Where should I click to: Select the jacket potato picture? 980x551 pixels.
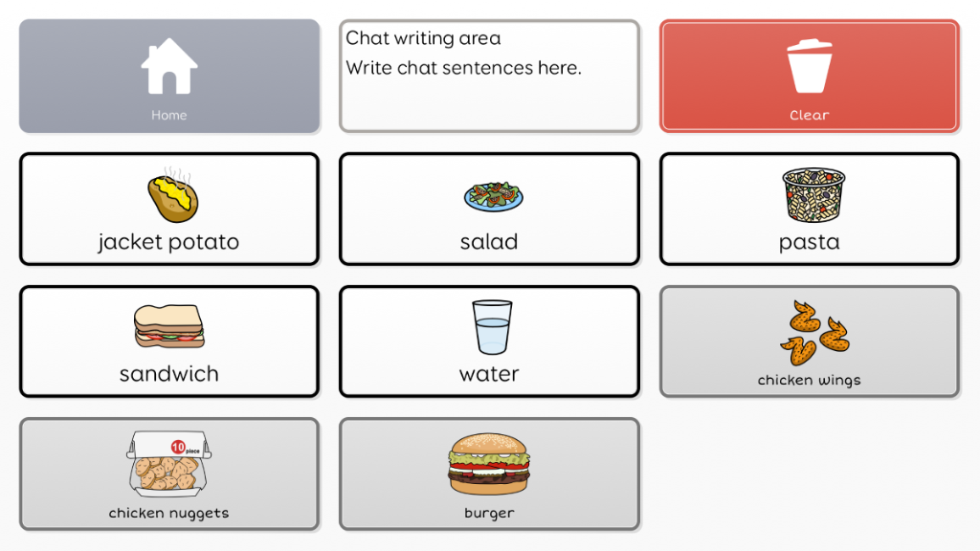pyautogui.click(x=173, y=195)
